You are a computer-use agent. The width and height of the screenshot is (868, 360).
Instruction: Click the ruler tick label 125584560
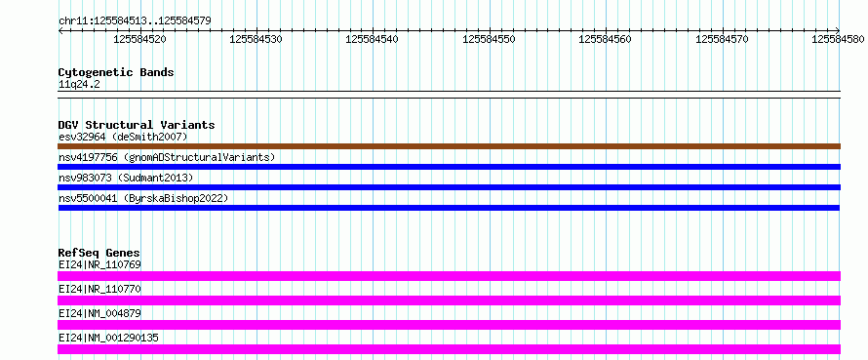[x=606, y=39]
